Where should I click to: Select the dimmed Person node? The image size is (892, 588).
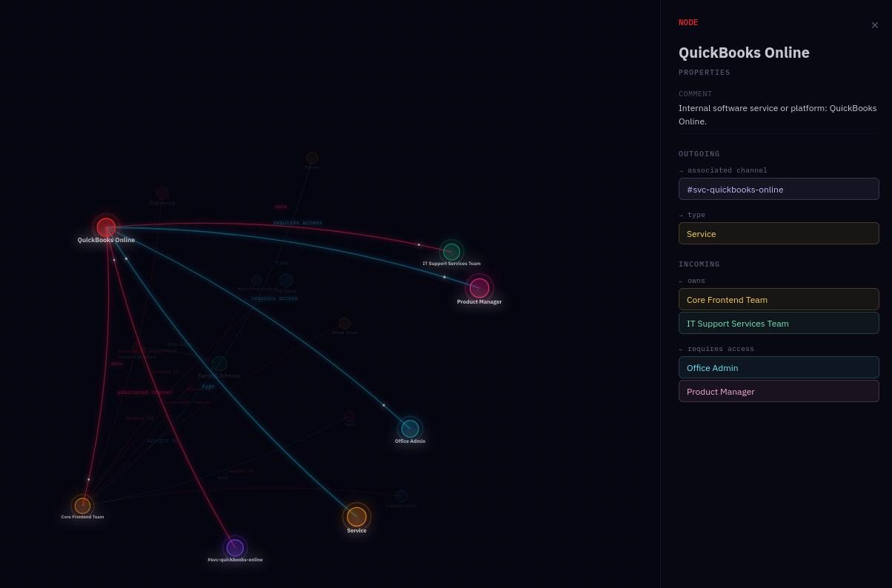point(312,158)
